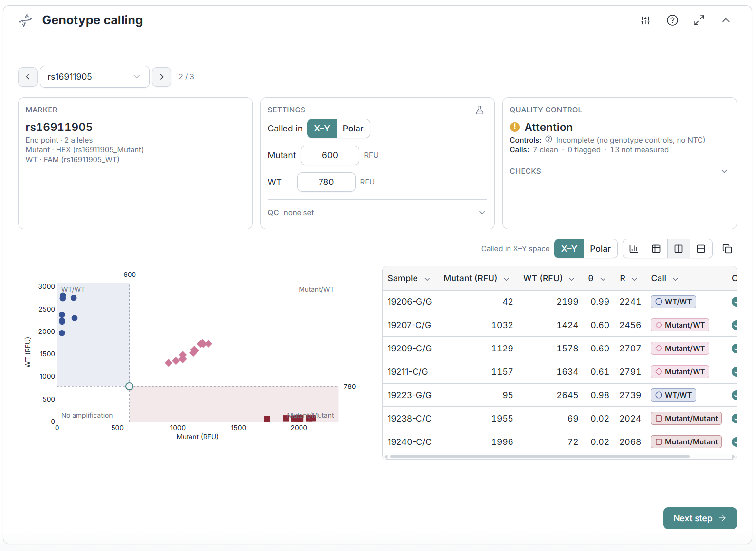Click the flask icon in Settings
The image size is (756, 551).
480,110
